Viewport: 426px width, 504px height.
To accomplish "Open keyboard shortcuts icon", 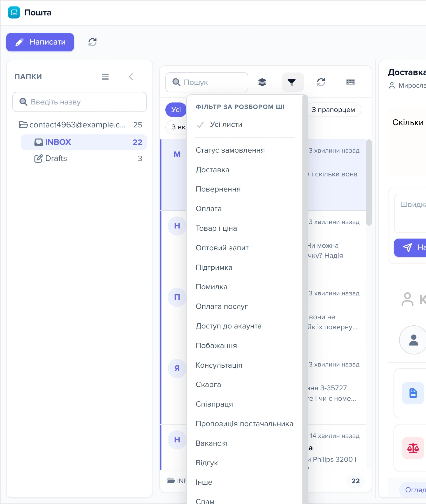I will (351, 82).
